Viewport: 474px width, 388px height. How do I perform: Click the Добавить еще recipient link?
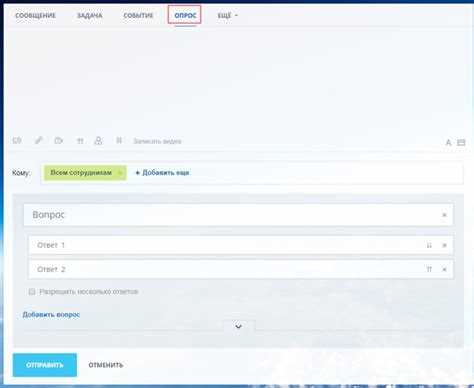tap(162, 173)
